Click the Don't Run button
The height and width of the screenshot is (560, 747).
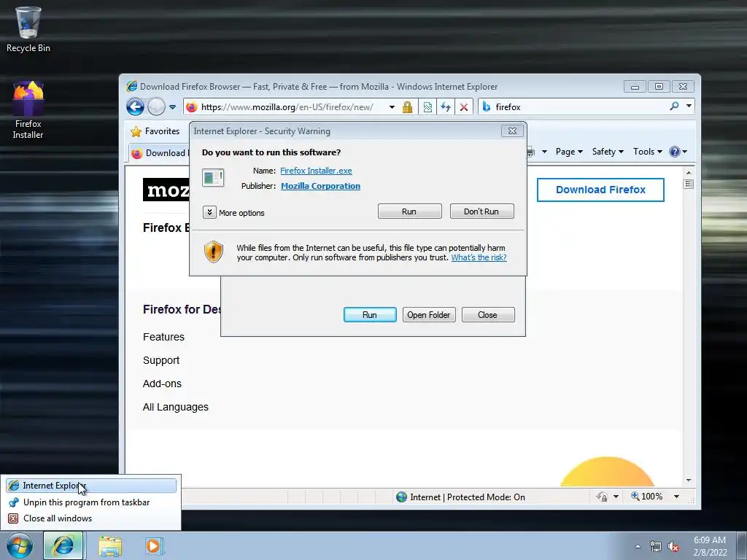pyautogui.click(x=481, y=211)
